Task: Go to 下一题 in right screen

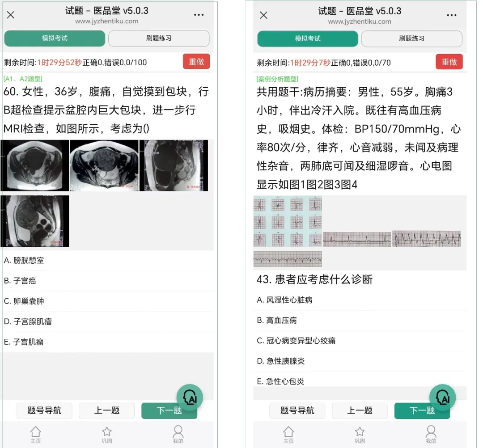Action: coord(422,411)
